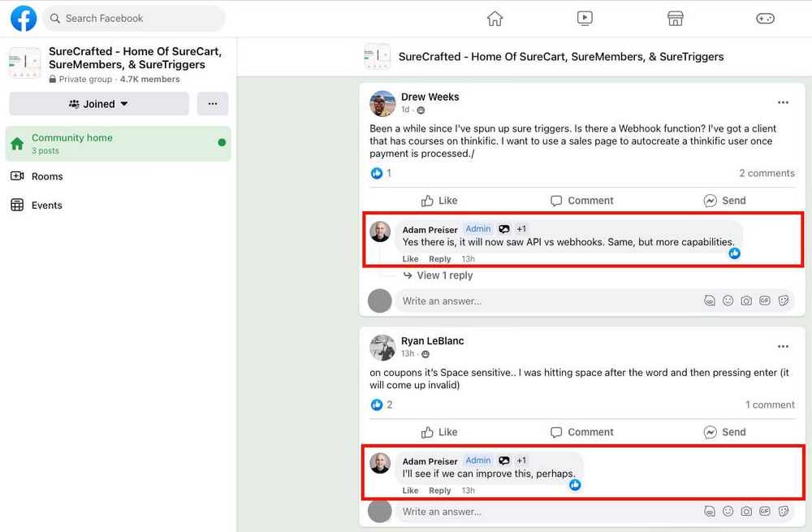Go to the Home feed icon
This screenshot has height=532, width=812.
click(495, 19)
